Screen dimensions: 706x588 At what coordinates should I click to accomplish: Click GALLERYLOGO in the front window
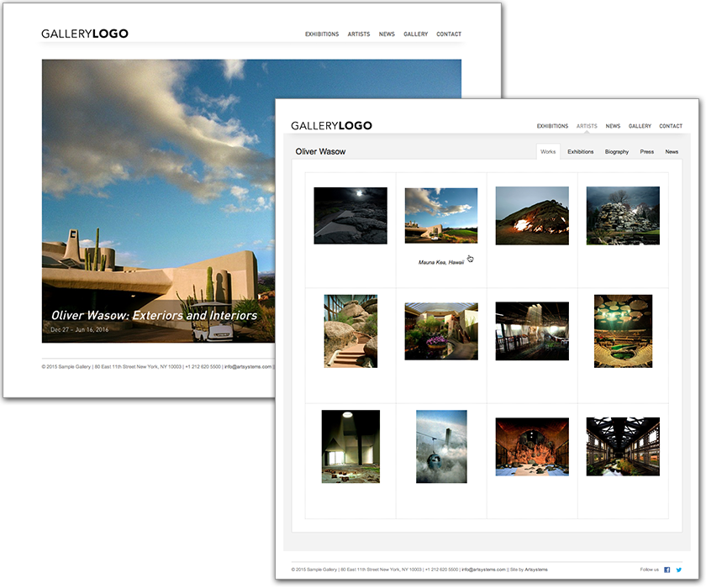(331, 125)
